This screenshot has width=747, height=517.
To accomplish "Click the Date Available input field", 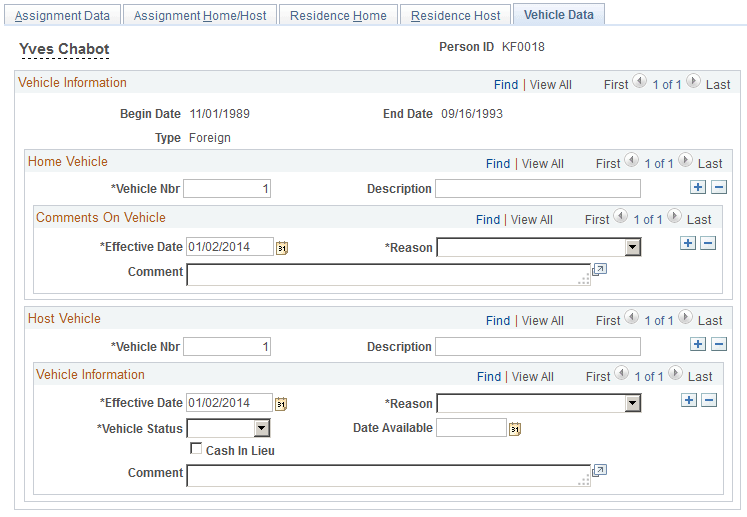I will point(471,427).
